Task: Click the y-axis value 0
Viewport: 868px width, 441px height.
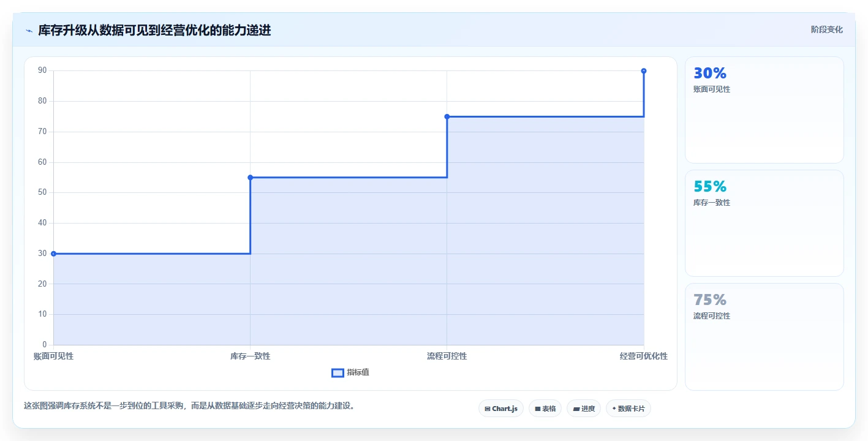Action: pyautogui.click(x=45, y=345)
